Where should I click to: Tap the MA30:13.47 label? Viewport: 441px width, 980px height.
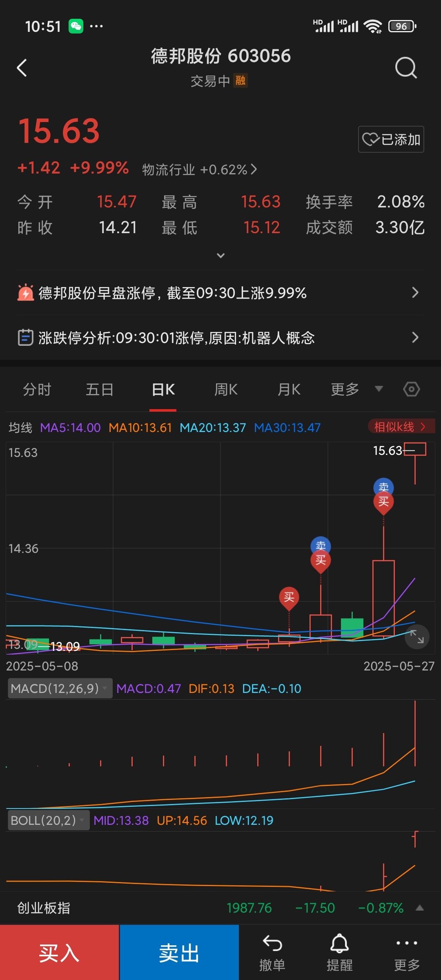(287, 428)
